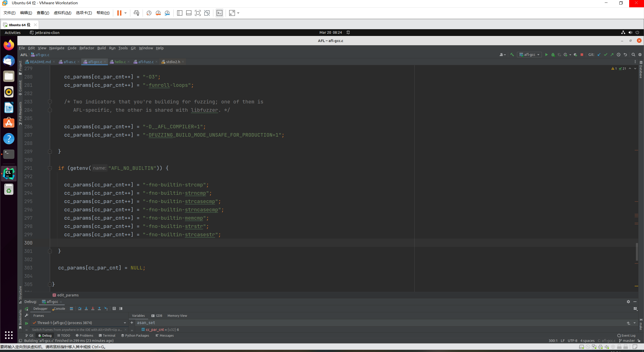Viewport: 644px width, 352px height.
Task: Open code-with-me users dropdown
Action: coord(502,55)
